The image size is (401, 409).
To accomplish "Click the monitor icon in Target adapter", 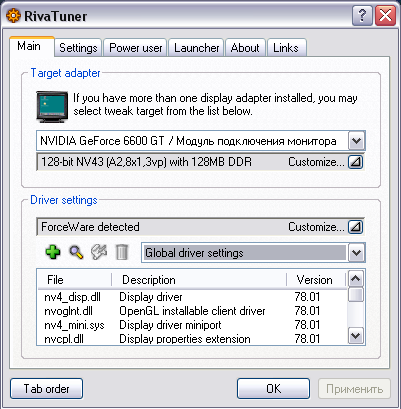I will [52, 107].
